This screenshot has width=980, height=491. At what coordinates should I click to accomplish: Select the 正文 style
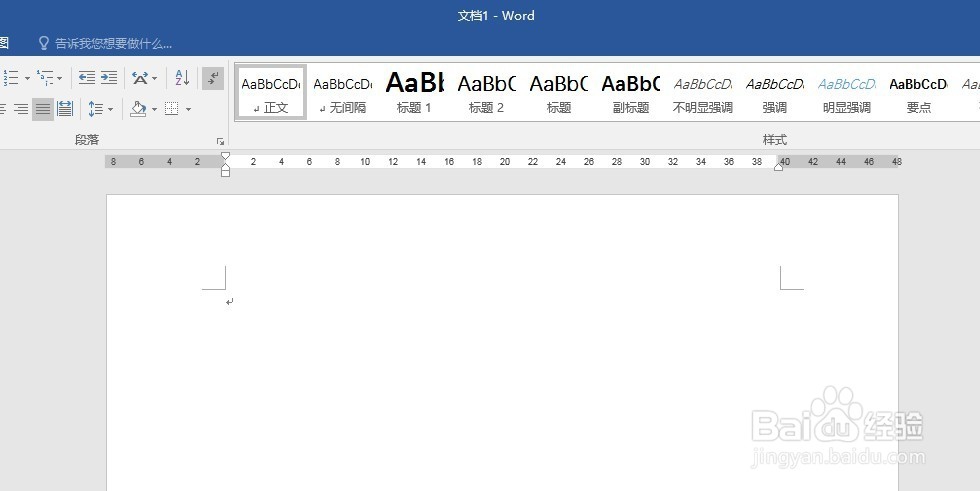pos(271,93)
